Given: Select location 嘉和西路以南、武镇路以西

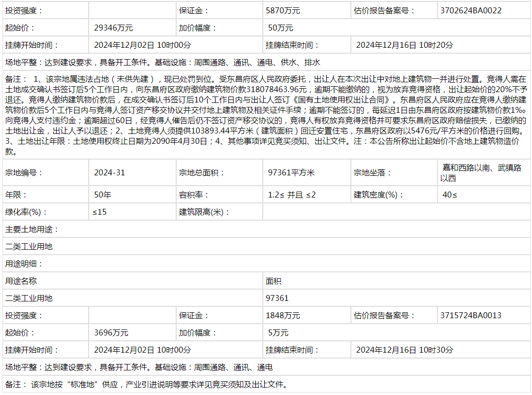Looking at the screenshot, I should click(482, 173).
